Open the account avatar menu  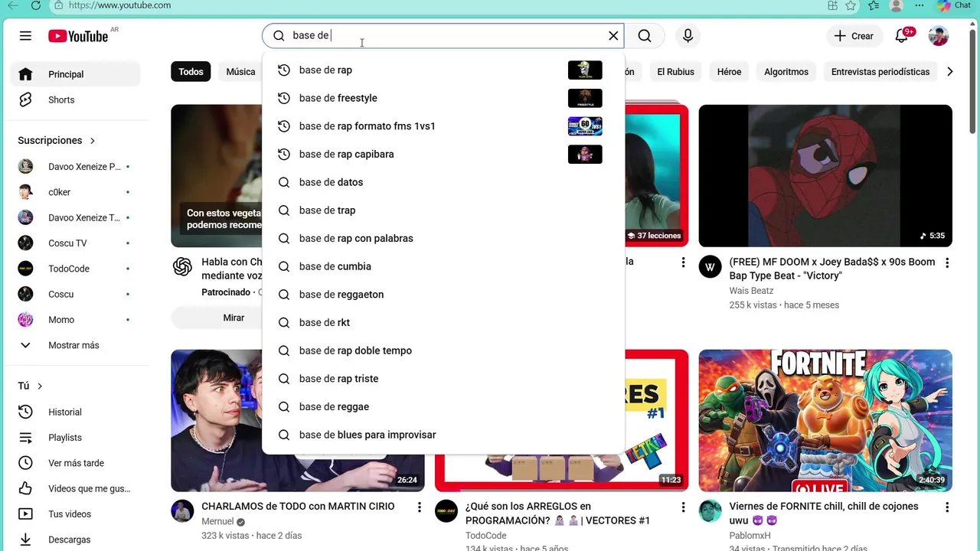(939, 36)
